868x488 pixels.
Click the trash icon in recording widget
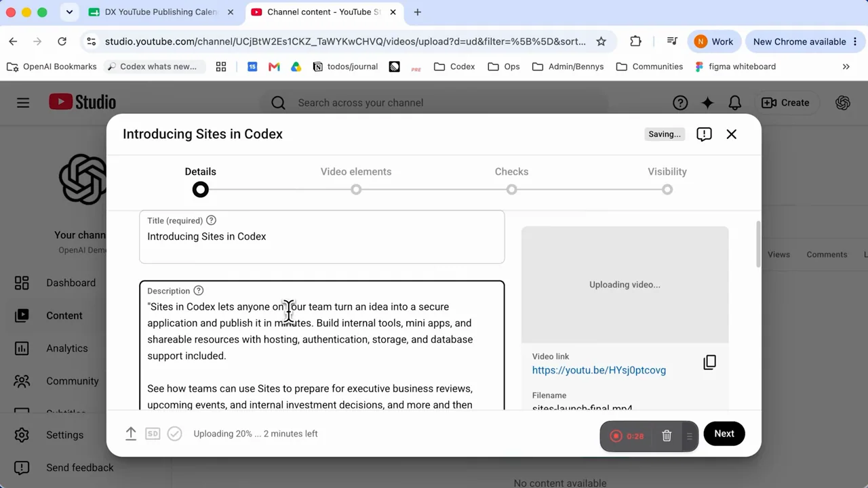click(x=667, y=436)
